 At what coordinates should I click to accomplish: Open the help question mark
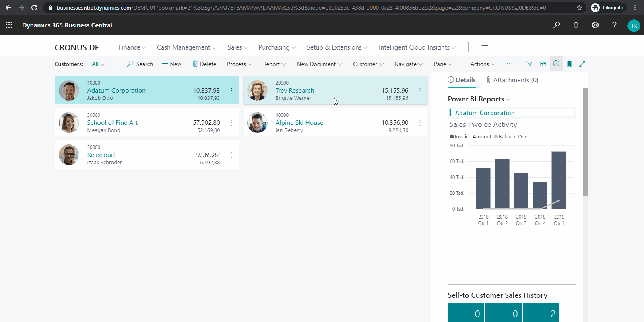(614, 25)
